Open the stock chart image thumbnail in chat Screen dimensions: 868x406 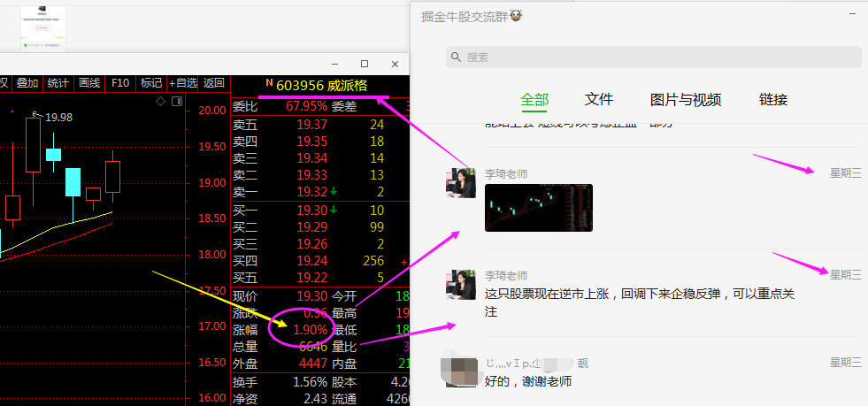coord(538,208)
